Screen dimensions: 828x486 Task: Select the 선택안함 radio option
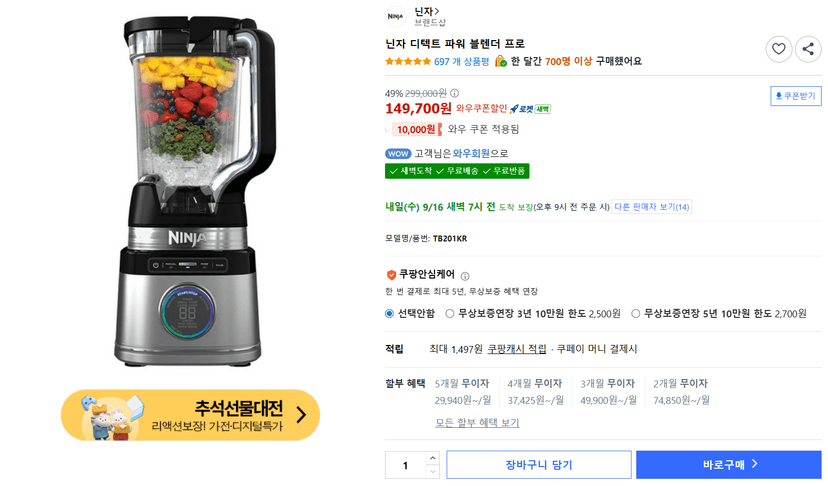pyautogui.click(x=390, y=314)
